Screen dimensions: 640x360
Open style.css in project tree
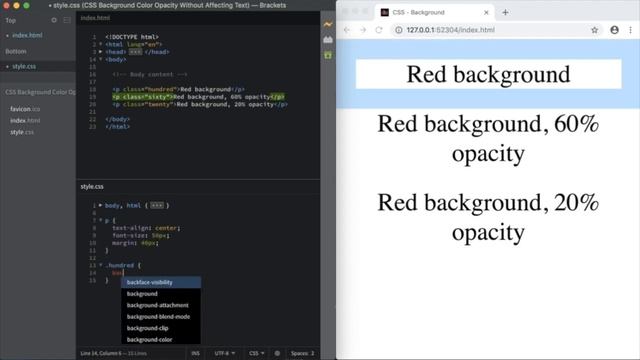pyautogui.click(x=22, y=132)
